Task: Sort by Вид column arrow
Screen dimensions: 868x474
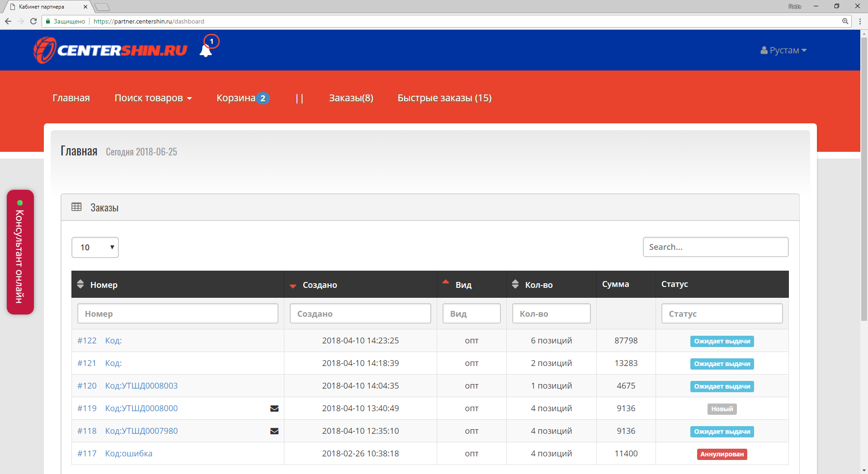Action: click(x=445, y=282)
